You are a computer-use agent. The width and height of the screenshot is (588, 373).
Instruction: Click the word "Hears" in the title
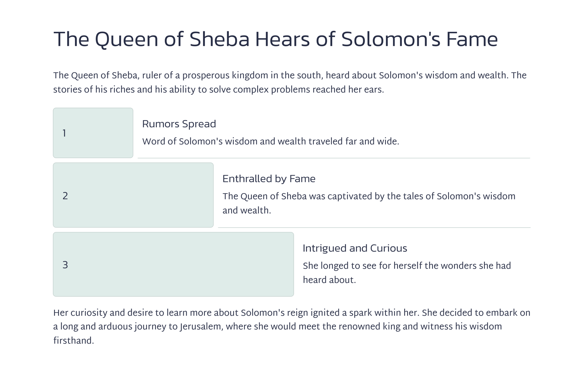[282, 40]
